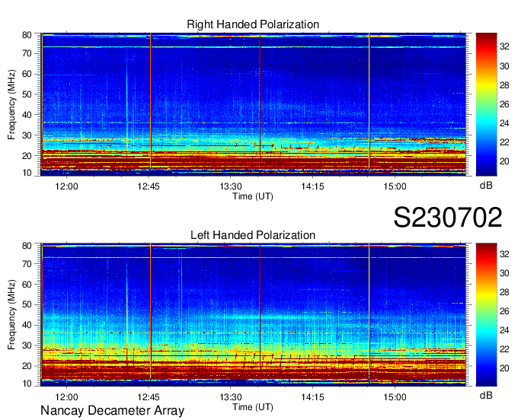Viewport: 518px width, 420px height.
Task: Click the 12:00 tick label of upper plot
Action: click(x=66, y=186)
